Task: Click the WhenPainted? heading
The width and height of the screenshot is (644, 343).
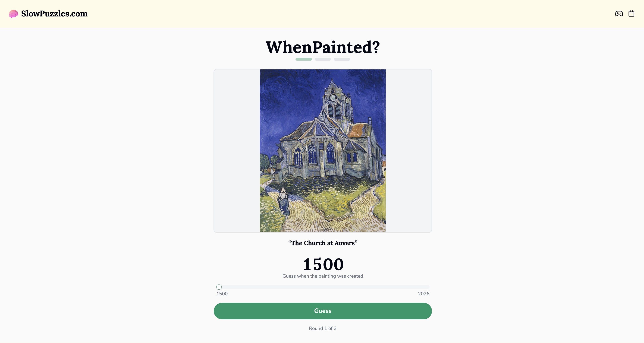Action: pyautogui.click(x=322, y=47)
